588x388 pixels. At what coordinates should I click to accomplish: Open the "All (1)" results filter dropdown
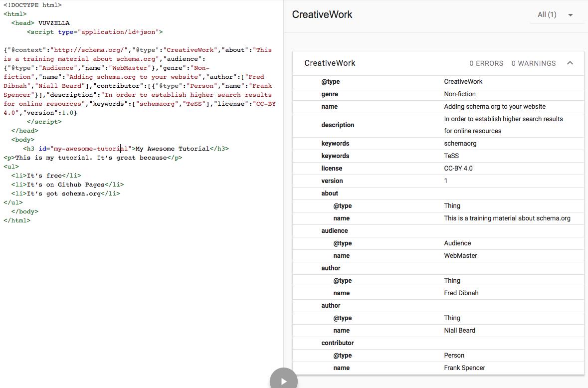coord(547,14)
